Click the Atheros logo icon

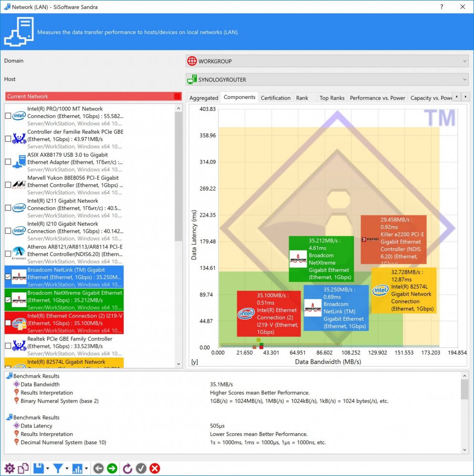pos(19,253)
